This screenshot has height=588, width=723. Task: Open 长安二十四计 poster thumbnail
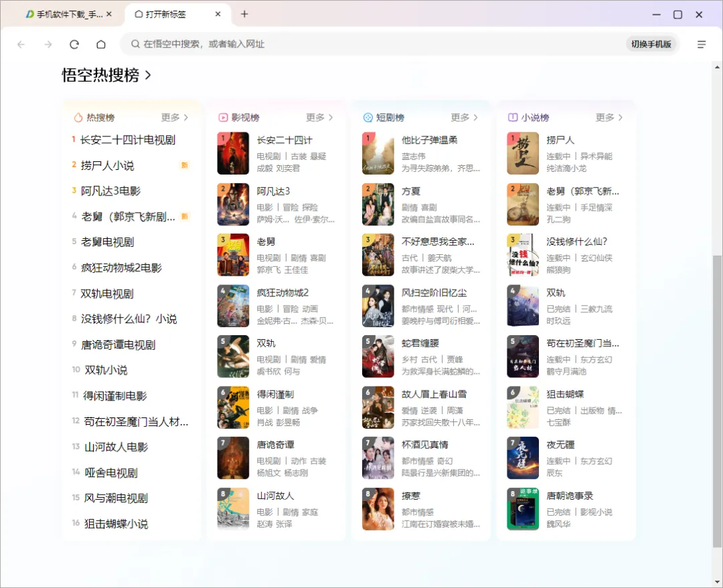tap(233, 153)
